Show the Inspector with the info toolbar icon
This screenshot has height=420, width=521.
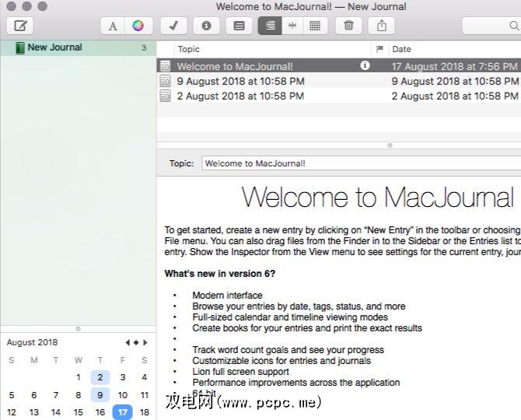[x=206, y=26]
